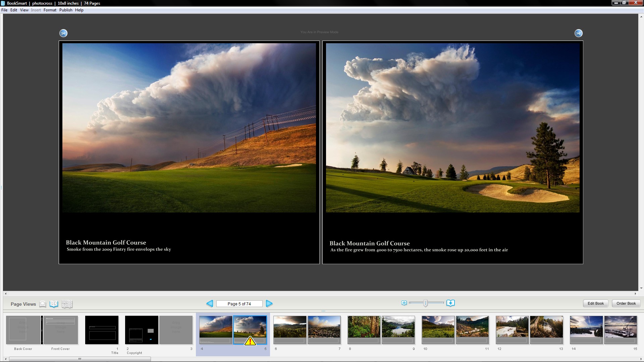Click the zoom in plus icon
644x362 pixels.
[450, 303]
